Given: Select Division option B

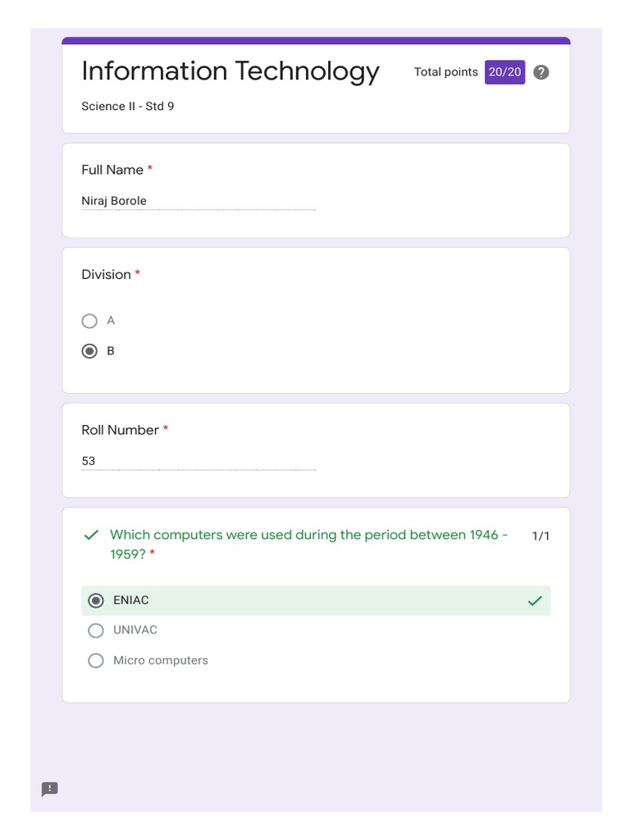Looking at the screenshot, I should coord(89,351).
